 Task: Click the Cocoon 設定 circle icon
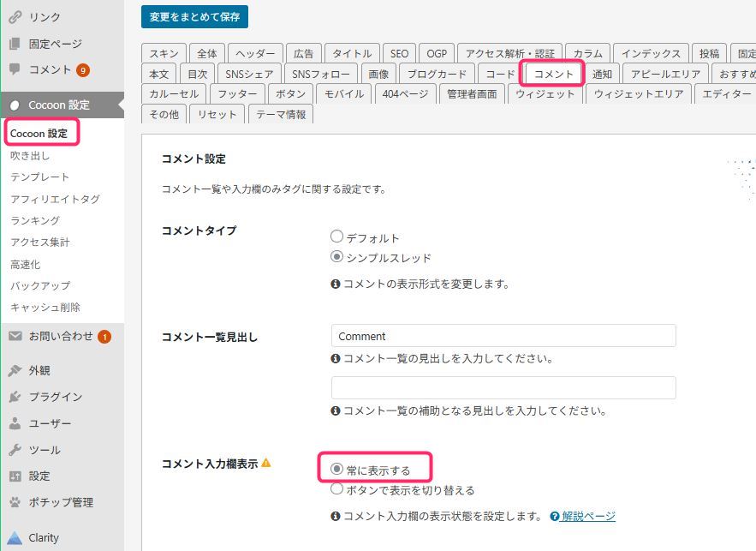point(15,105)
